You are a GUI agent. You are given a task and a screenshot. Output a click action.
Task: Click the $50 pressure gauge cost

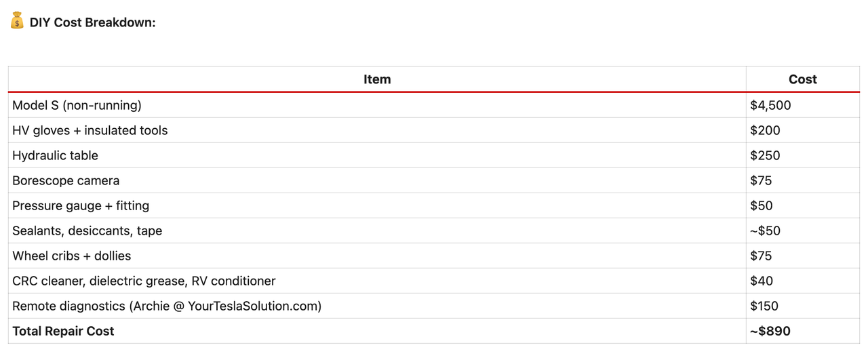pos(762,205)
